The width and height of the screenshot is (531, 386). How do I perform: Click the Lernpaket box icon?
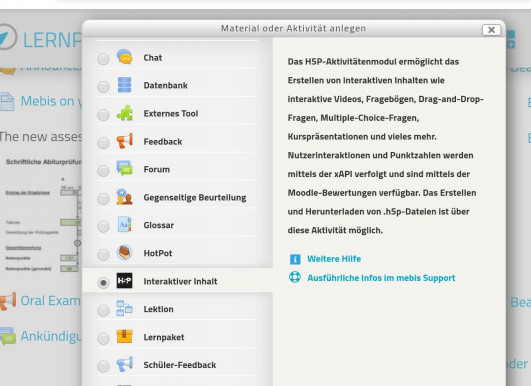tap(124, 337)
